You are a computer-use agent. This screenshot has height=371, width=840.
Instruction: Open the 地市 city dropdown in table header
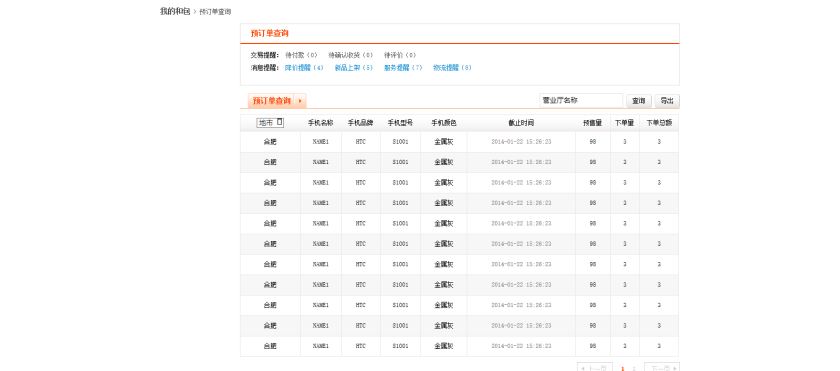point(271,123)
